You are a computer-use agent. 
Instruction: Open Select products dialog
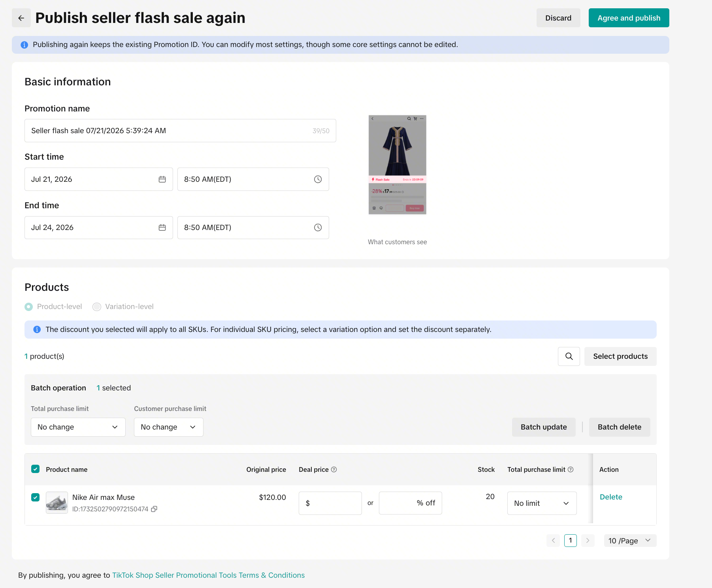[620, 356]
